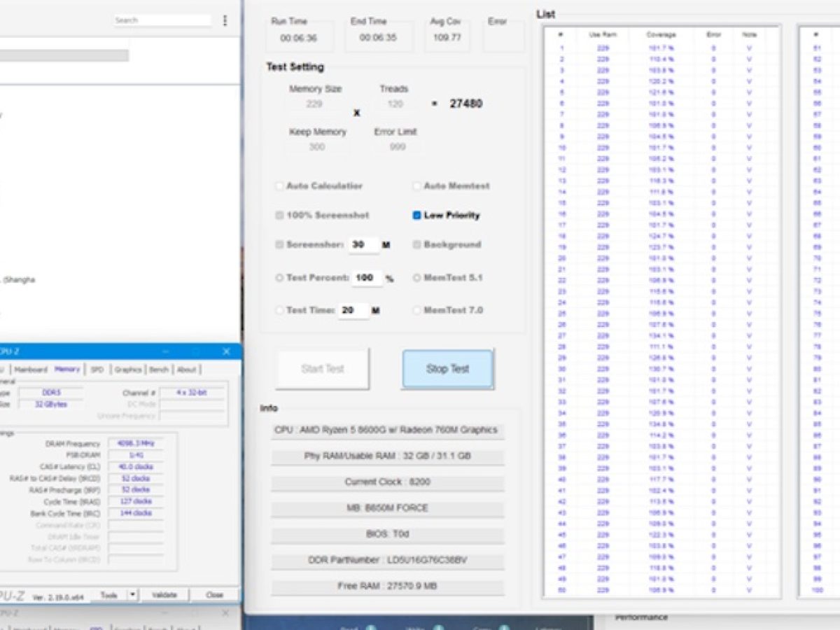Enable the 100% Screenshot checkbox
840x630 pixels.
(279, 216)
